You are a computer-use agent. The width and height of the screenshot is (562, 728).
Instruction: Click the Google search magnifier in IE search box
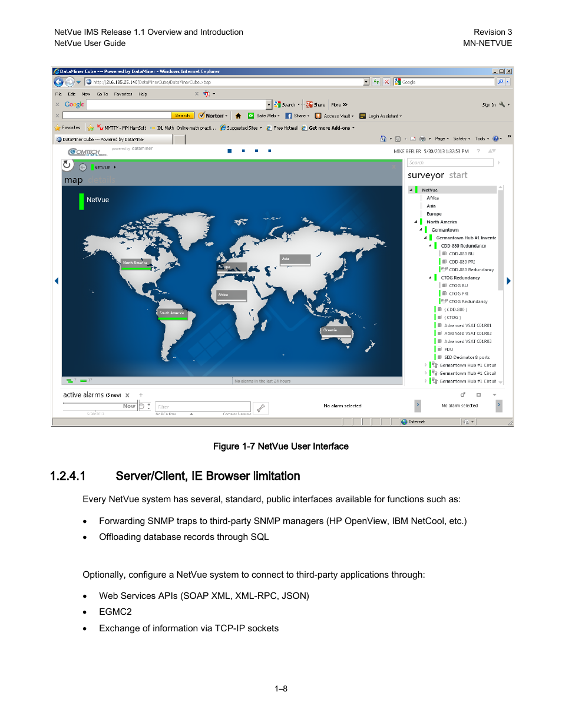point(501,82)
